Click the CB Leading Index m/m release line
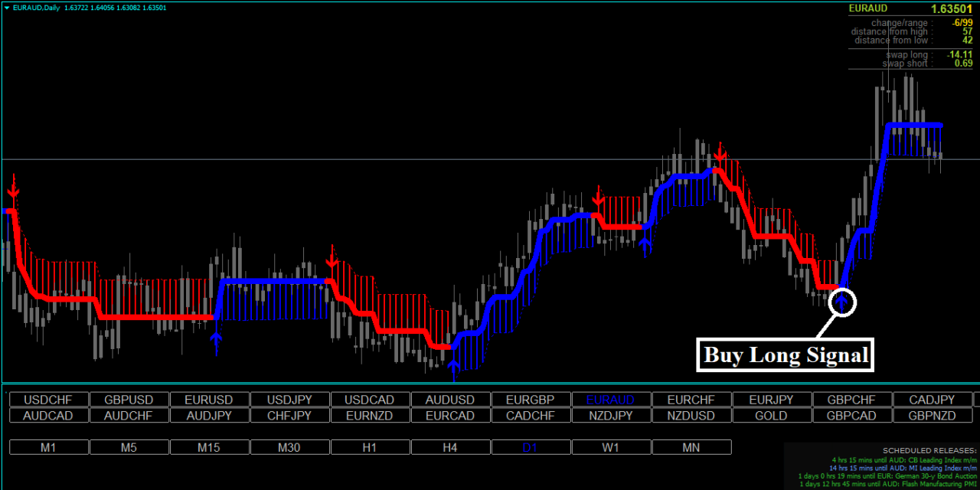980x490 pixels. pos(903,459)
